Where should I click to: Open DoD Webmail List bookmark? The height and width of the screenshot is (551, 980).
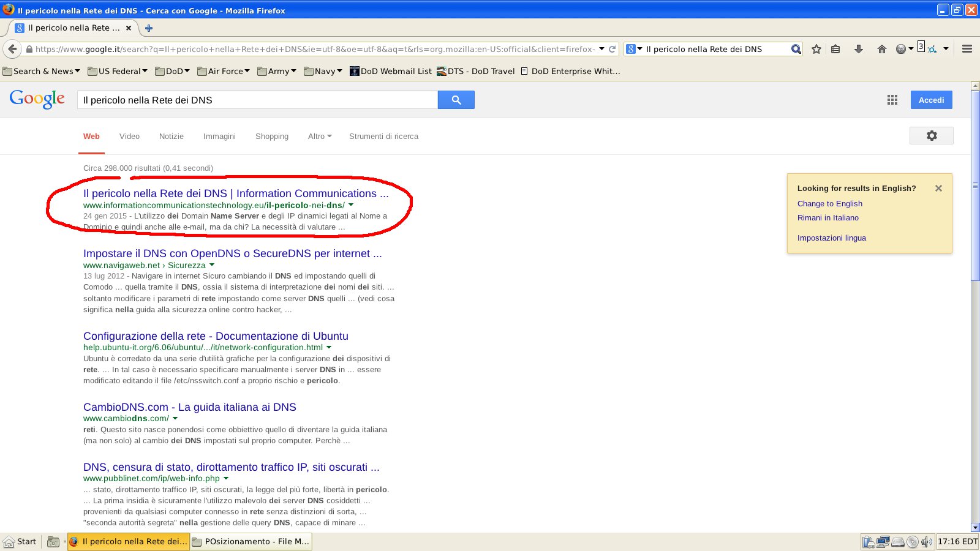point(391,71)
